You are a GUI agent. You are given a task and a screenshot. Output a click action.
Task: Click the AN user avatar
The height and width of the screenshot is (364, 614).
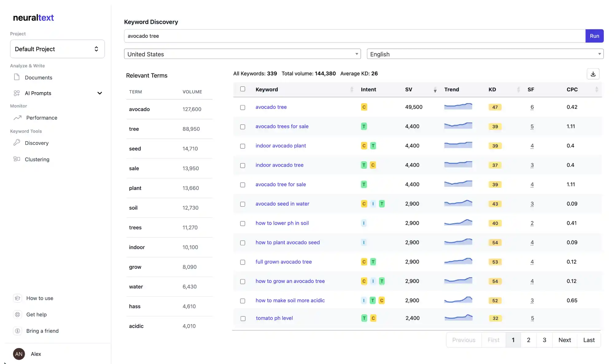(19, 354)
